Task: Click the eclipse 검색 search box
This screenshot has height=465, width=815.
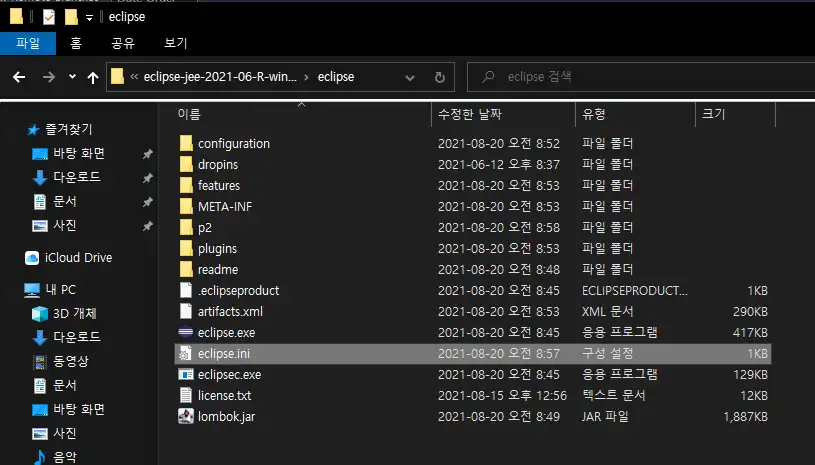Action: click(641, 77)
